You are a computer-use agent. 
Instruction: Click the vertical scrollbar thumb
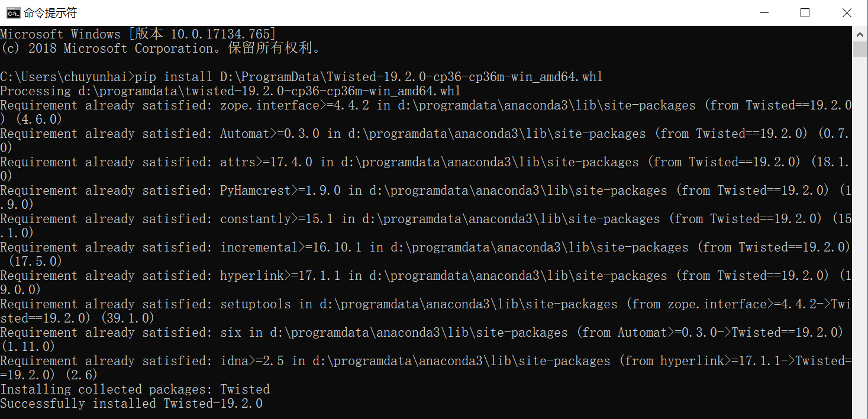pyautogui.click(x=860, y=49)
